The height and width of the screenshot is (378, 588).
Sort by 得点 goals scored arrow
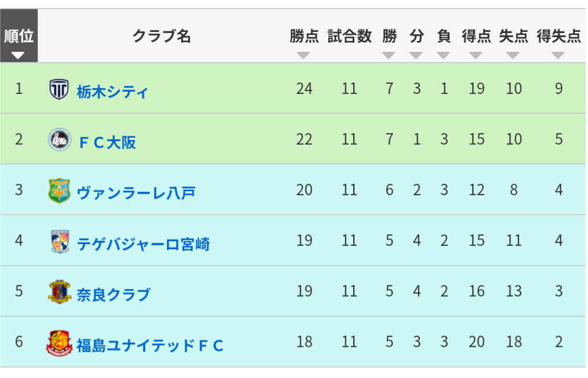(x=476, y=55)
